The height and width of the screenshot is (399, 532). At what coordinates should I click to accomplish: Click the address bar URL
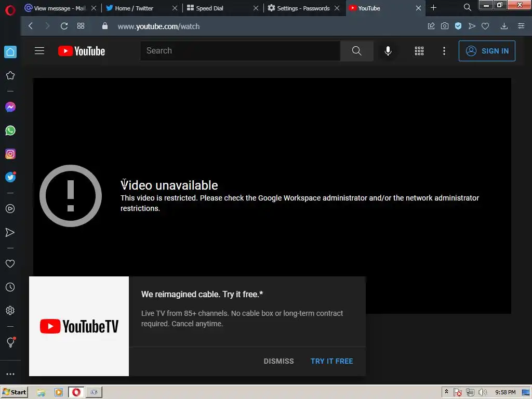point(158,26)
